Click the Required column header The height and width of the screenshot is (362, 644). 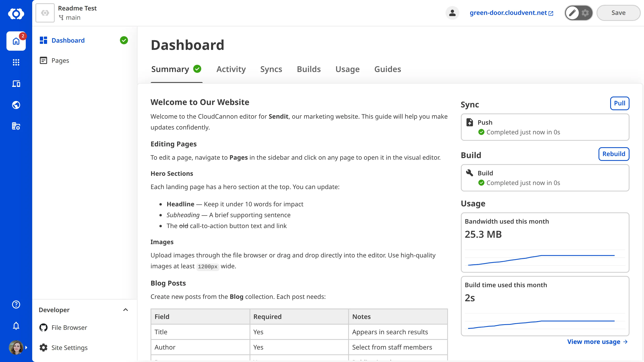(x=299, y=317)
